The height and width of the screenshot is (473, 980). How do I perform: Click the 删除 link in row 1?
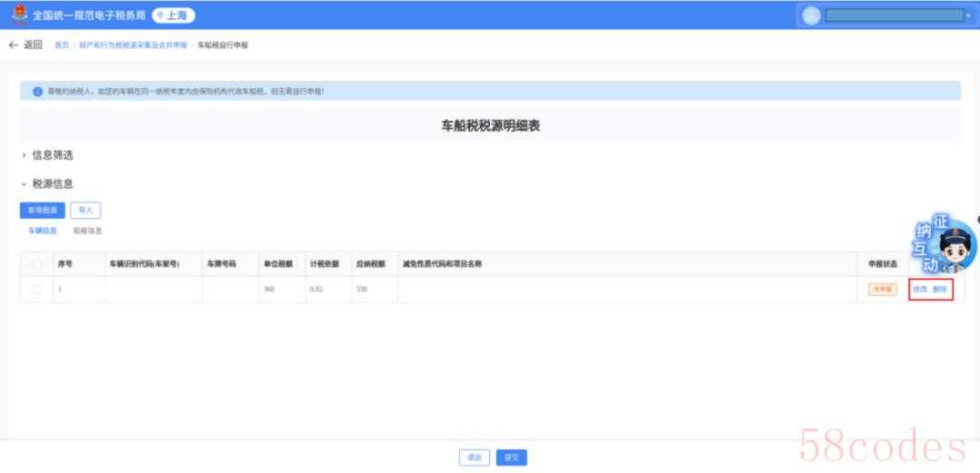940,290
